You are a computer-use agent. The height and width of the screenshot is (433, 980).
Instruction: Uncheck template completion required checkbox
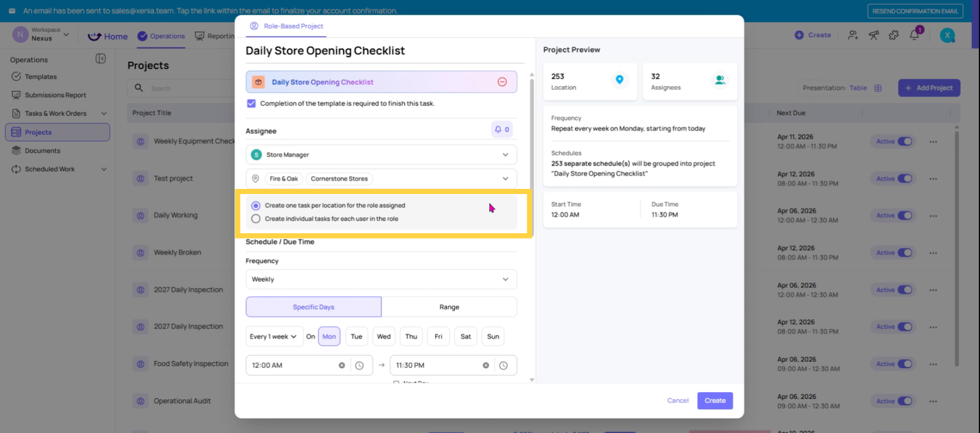tap(251, 103)
